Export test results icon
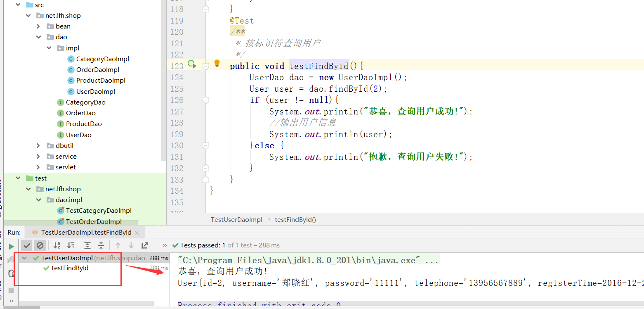Viewport: 644px width, 309px height. point(144,245)
